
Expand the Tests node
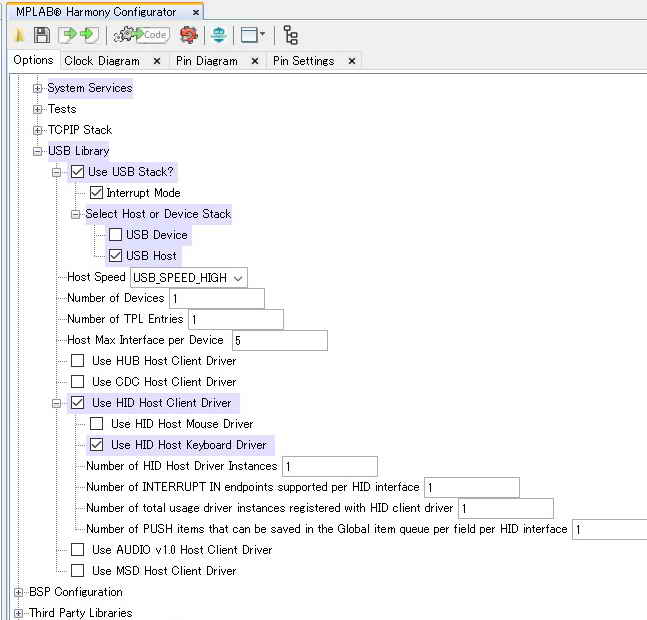pyautogui.click(x=37, y=109)
